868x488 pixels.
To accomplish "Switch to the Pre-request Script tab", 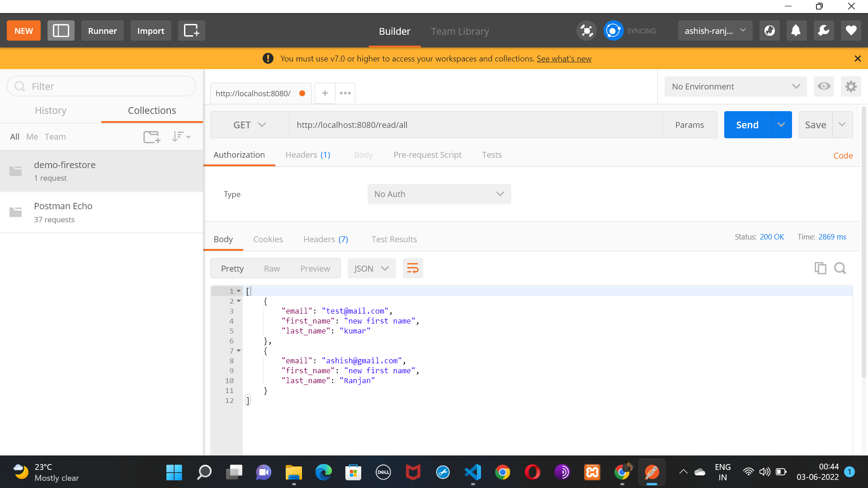I will tap(427, 155).
